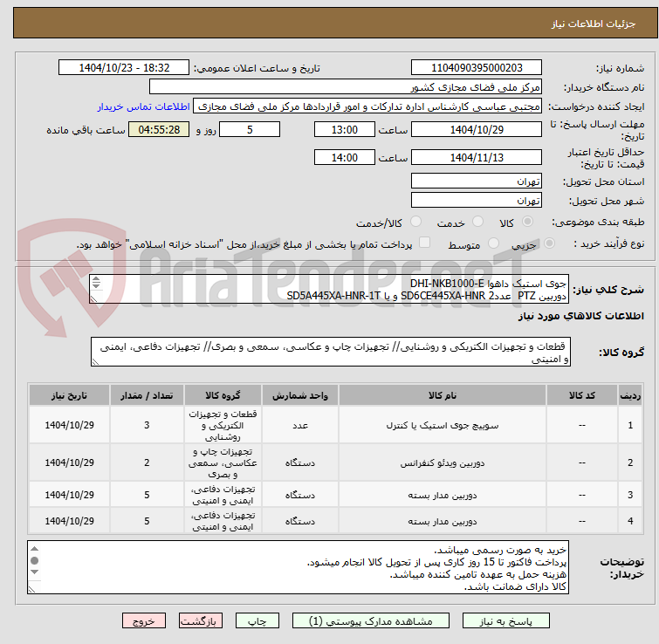Click the کد کالا column header
This screenshot has height=644, width=659.
point(581,395)
